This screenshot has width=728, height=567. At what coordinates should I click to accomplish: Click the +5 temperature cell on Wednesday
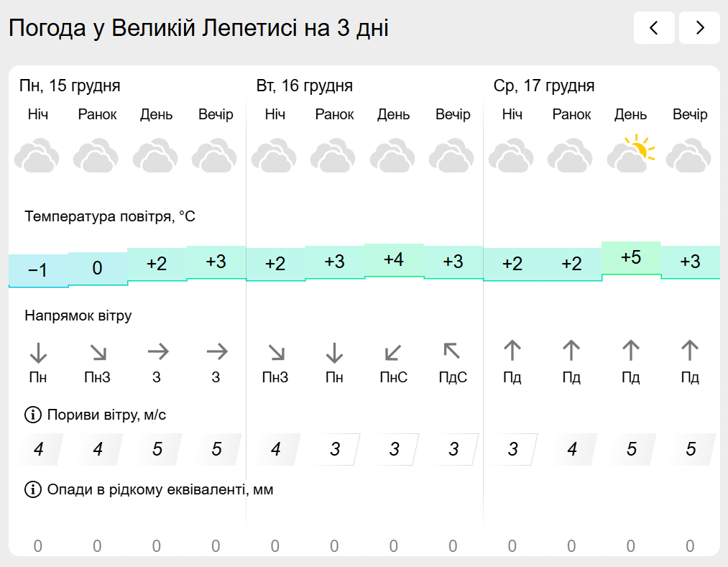[x=631, y=258]
